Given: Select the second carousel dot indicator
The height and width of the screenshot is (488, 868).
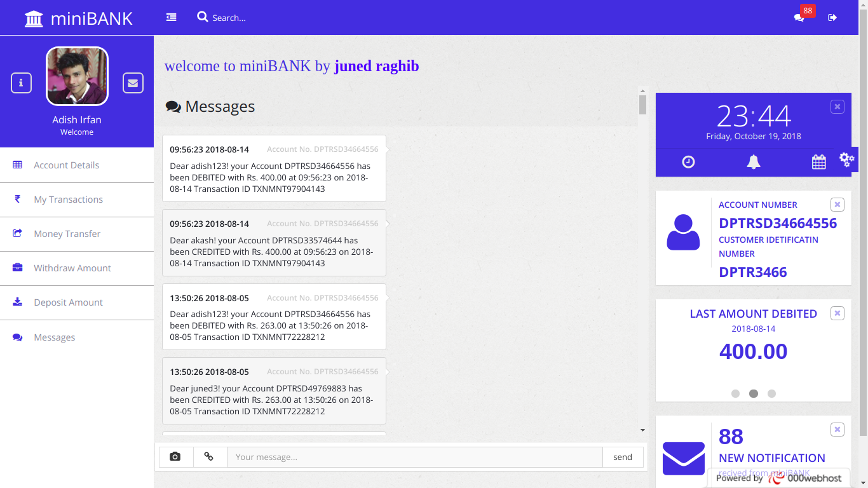Looking at the screenshot, I should (754, 393).
